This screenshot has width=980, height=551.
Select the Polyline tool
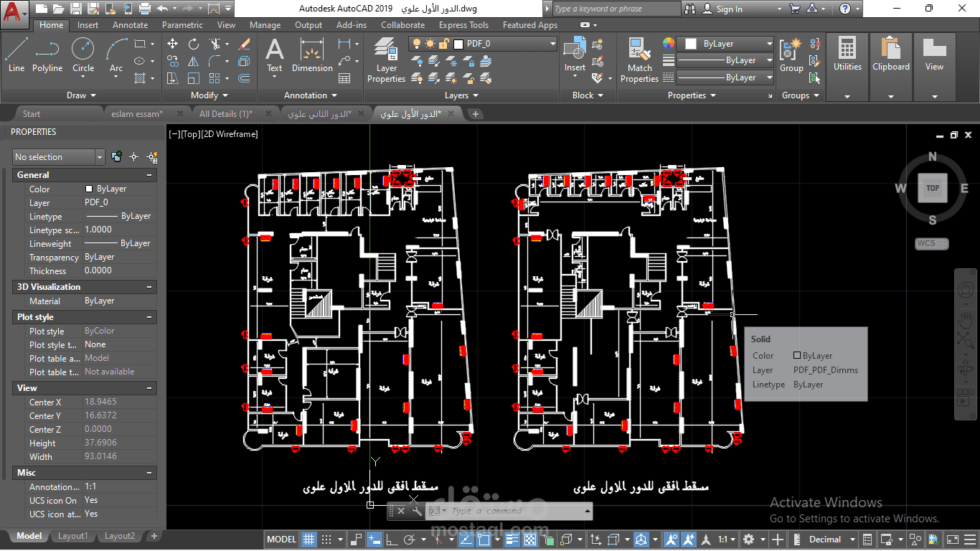[47, 55]
